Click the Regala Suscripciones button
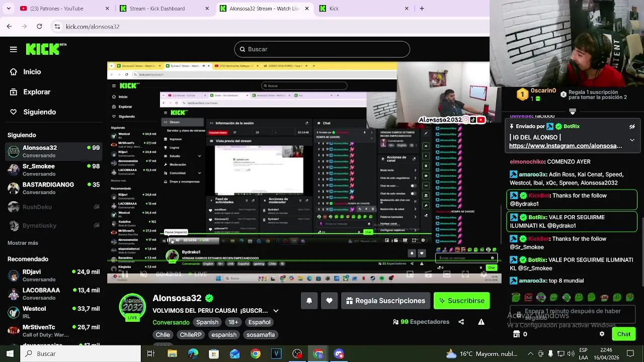Viewport: 644px width, 362px height. coord(386,301)
